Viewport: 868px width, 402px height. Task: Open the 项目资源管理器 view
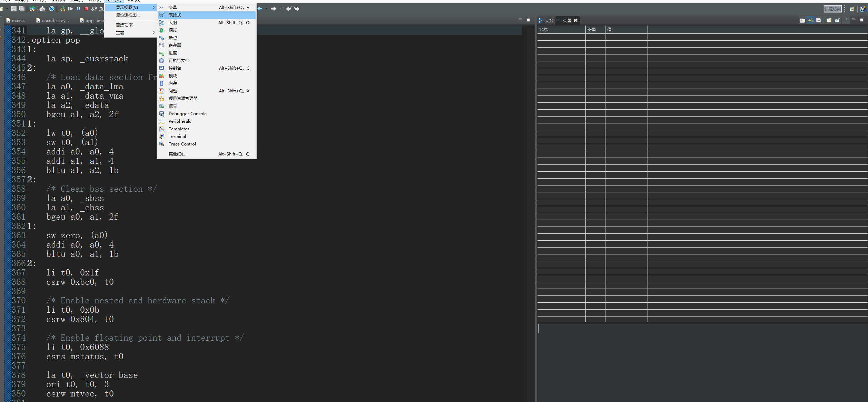click(207, 98)
